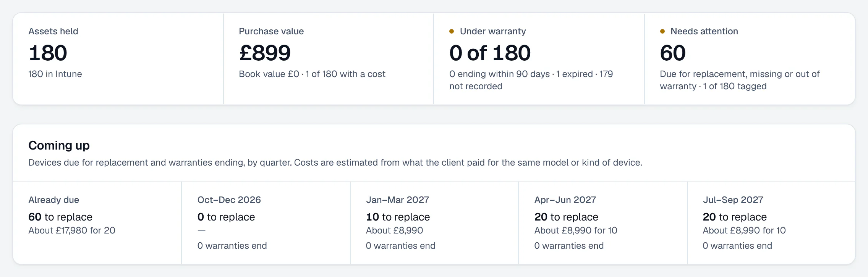Select '20 to replace' under Jul–Sep 2027
The image size is (868, 277).
735,217
